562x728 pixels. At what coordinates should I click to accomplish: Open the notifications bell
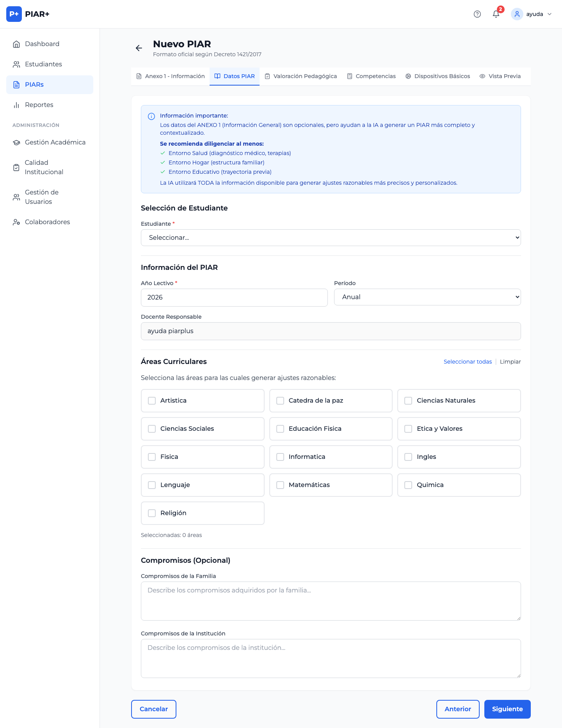(496, 14)
